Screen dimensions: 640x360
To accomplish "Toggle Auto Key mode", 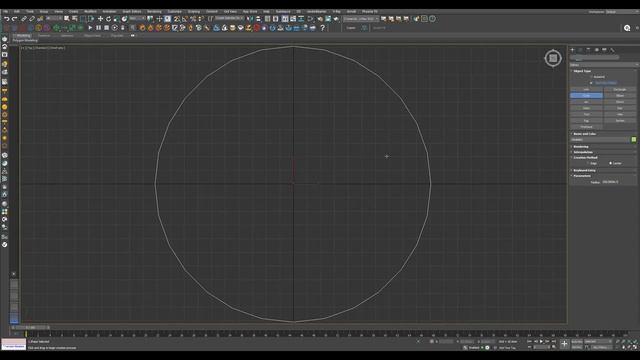I will tap(577, 341).
